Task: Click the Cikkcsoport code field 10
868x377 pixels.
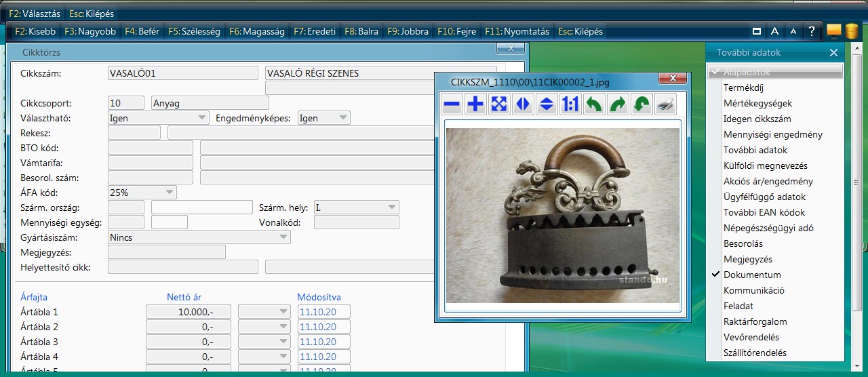Action: pyautogui.click(x=126, y=103)
